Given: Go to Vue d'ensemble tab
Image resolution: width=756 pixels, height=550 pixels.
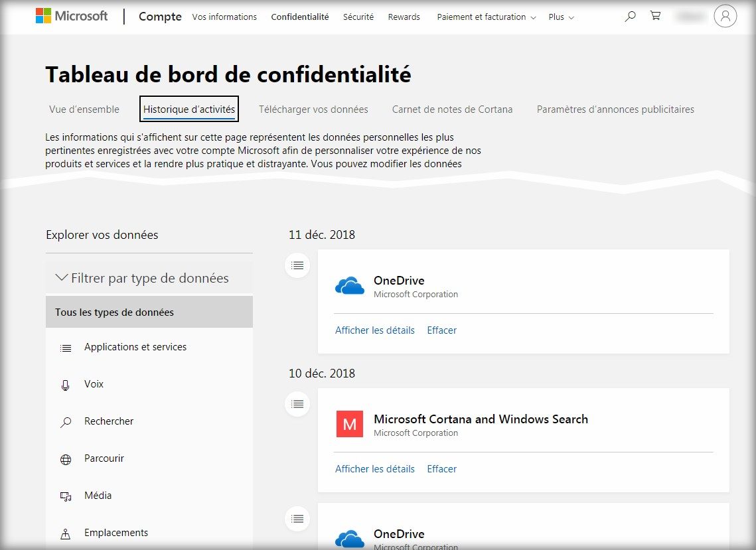Looking at the screenshot, I should 84,109.
